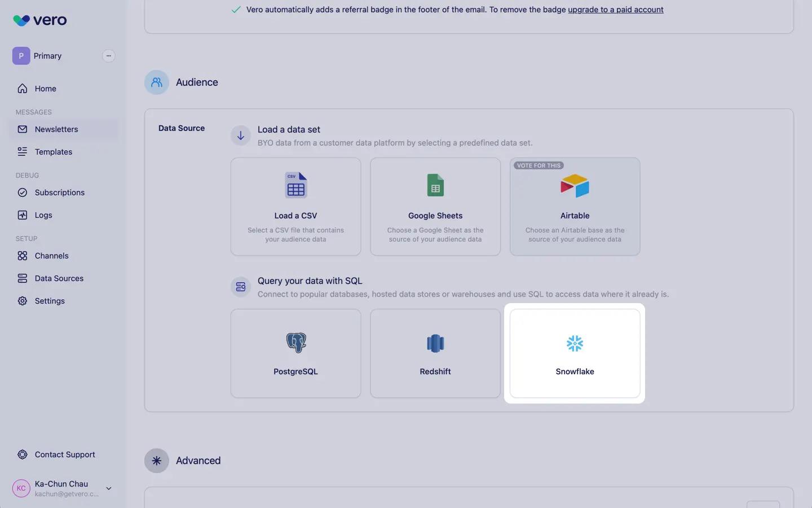Click the Primary workspace avatar
This screenshot has height=508, width=812.
click(x=21, y=56)
